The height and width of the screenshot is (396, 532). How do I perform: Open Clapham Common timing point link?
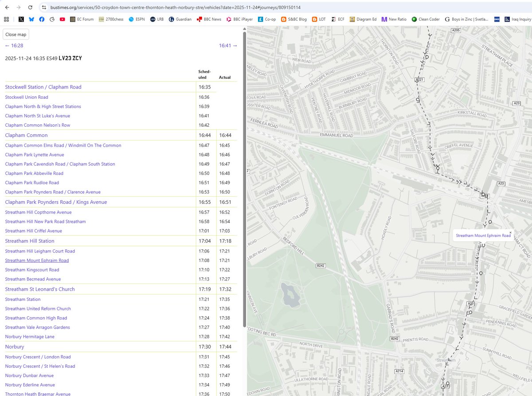tap(26, 135)
